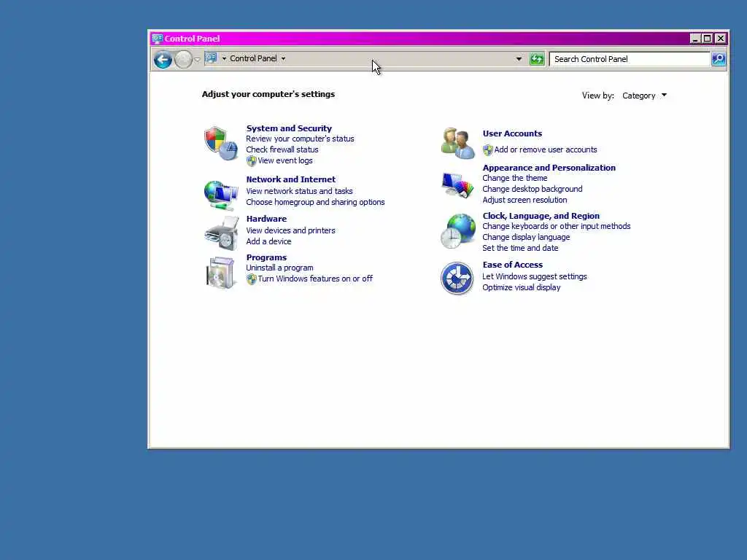Screen dimensions: 747x560
Task: Open the address bar history dropdown arrow
Action: tap(519, 59)
